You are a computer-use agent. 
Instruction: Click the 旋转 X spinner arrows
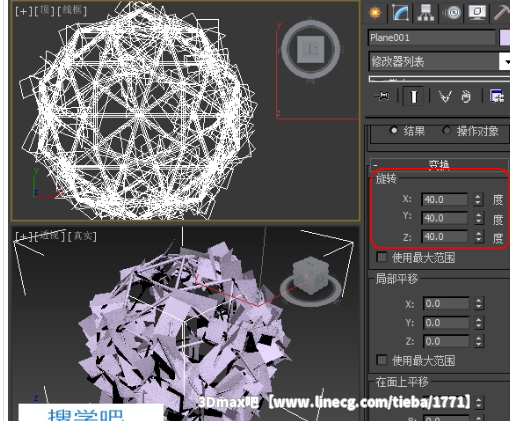click(x=478, y=199)
